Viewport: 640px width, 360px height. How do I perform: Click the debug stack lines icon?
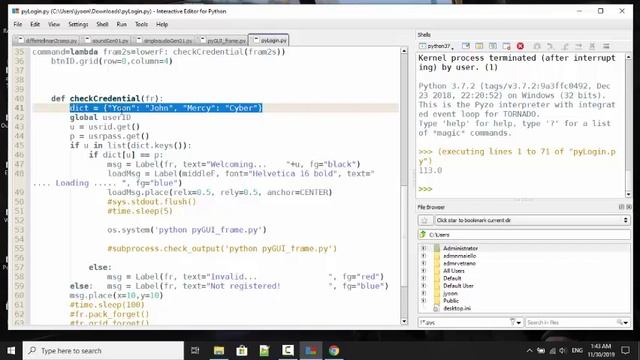pos(606,46)
